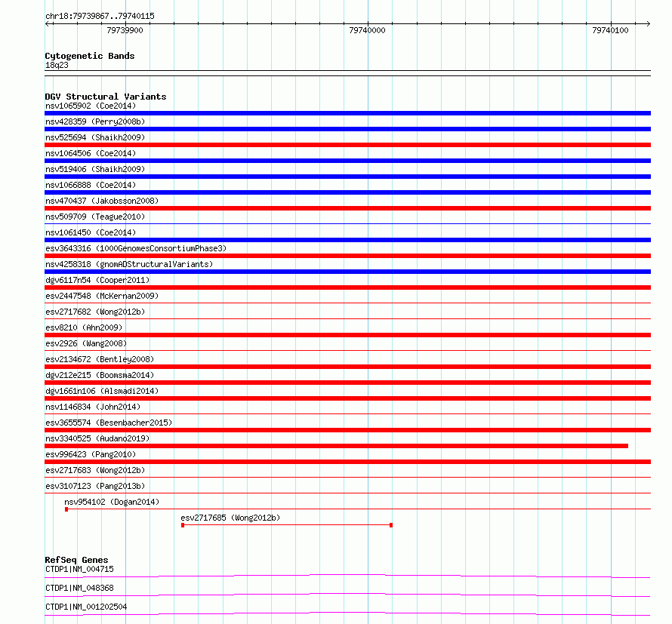Image resolution: width=672 pixels, height=624 pixels.
Task: Click the right endpoint marker of esv2717685
Action: (391, 525)
